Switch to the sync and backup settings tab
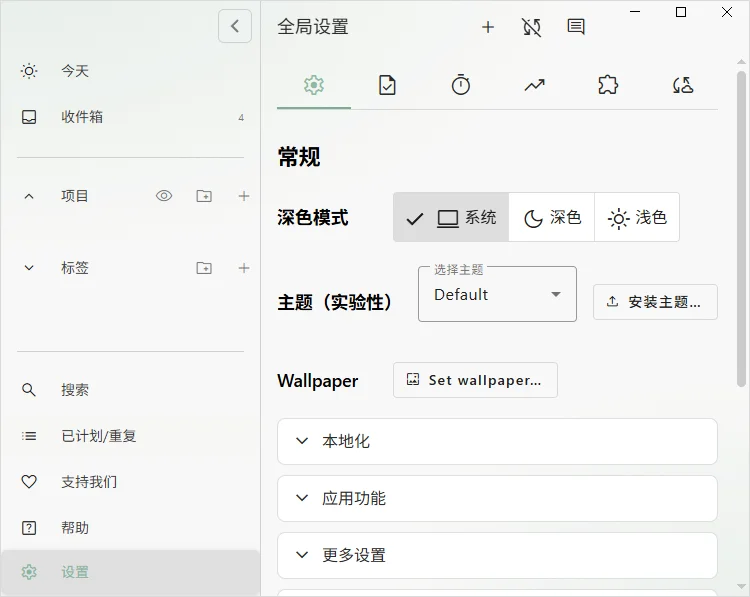The height and width of the screenshot is (597, 750). (x=682, y=86)
